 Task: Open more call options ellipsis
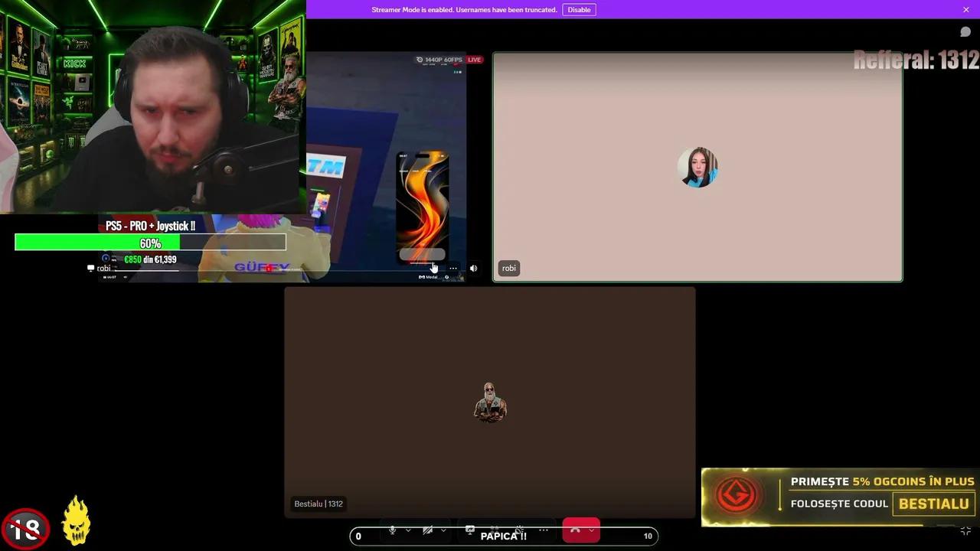[x=544, y=530]
